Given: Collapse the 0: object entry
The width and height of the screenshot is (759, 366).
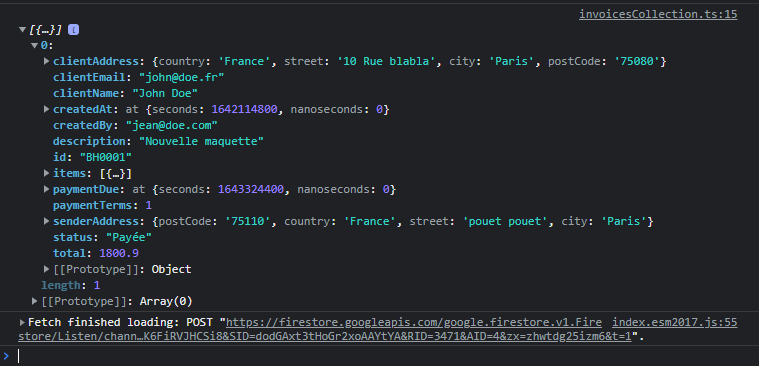Looking at the screenshot, I should point(34,46).
